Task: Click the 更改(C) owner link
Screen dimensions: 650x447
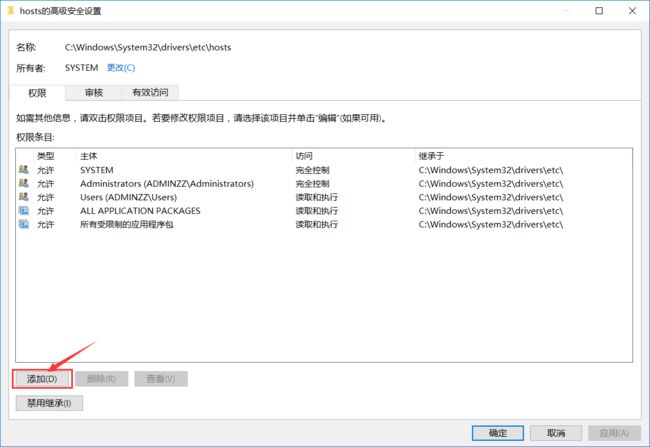Action: (x=121, y=68)
